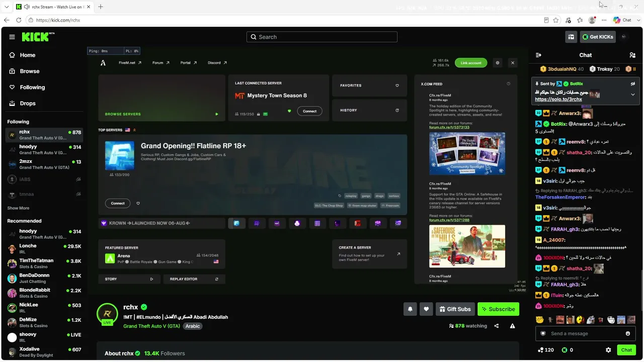644x362 pixels.
Task: Open recommended channel shoovy
Action: pyautogui.click(x=44, y=337)
